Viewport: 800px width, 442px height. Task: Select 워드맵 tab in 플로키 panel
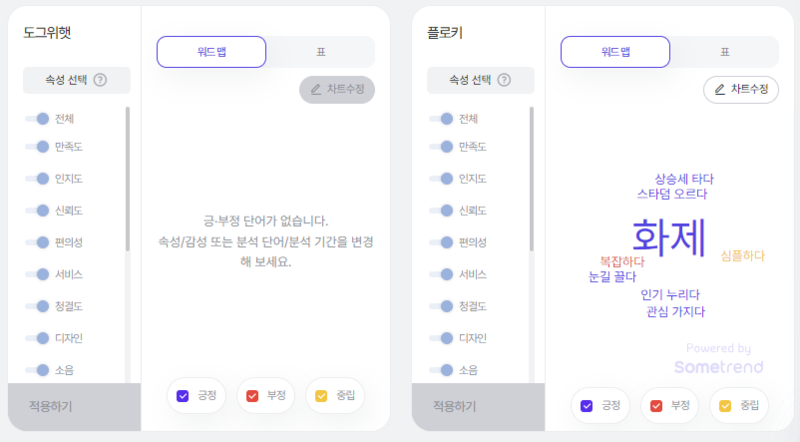click(x=615, y=52)
